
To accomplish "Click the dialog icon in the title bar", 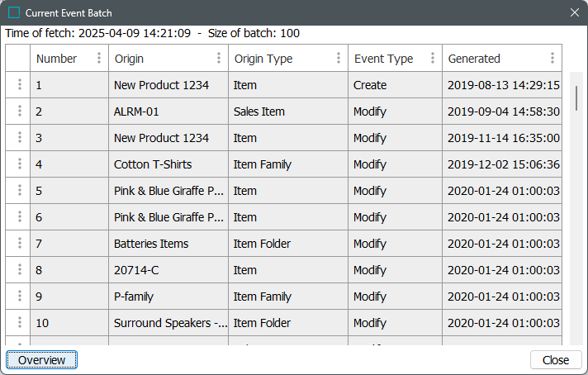I will click(x=14, y=13).
